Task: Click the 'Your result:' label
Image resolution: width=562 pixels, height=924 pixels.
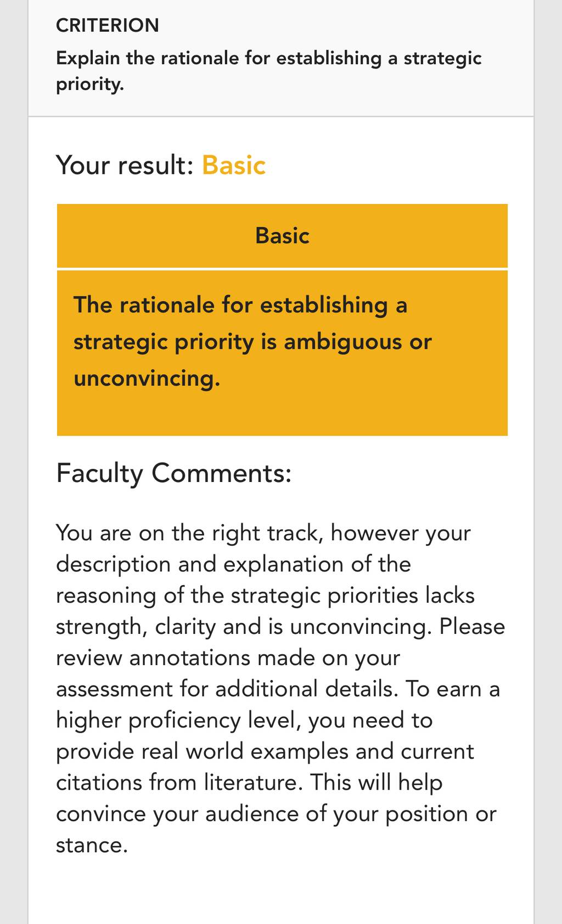Action: pos(125,165)
